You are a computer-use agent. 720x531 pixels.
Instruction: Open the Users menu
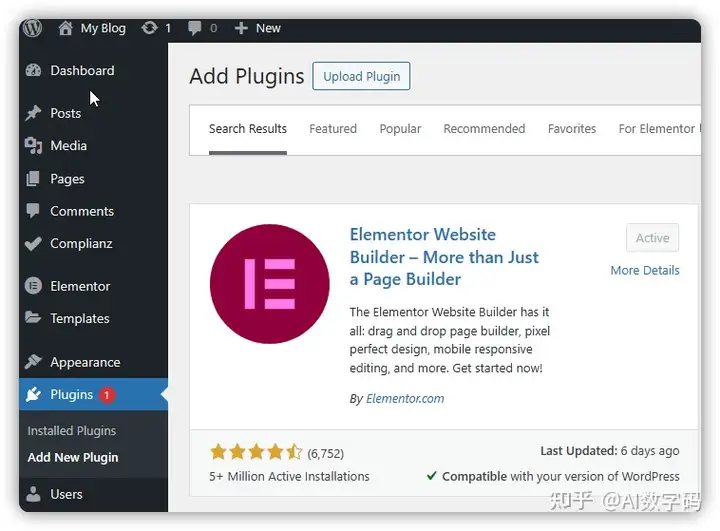67,494
